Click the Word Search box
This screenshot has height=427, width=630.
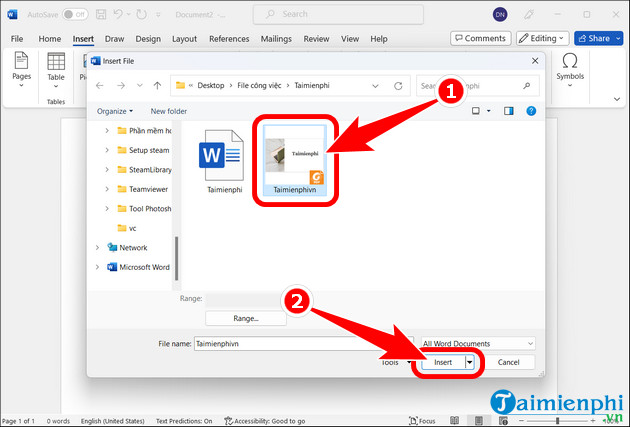338,14
